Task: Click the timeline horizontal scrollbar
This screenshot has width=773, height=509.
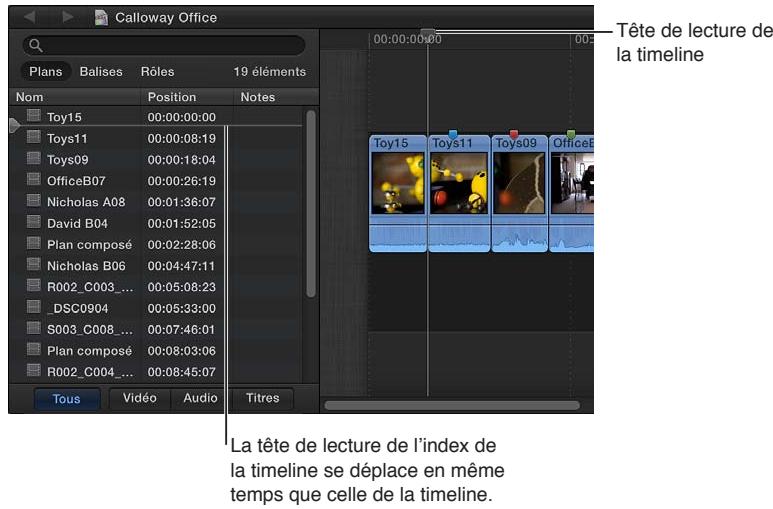Action: (452, 405)
